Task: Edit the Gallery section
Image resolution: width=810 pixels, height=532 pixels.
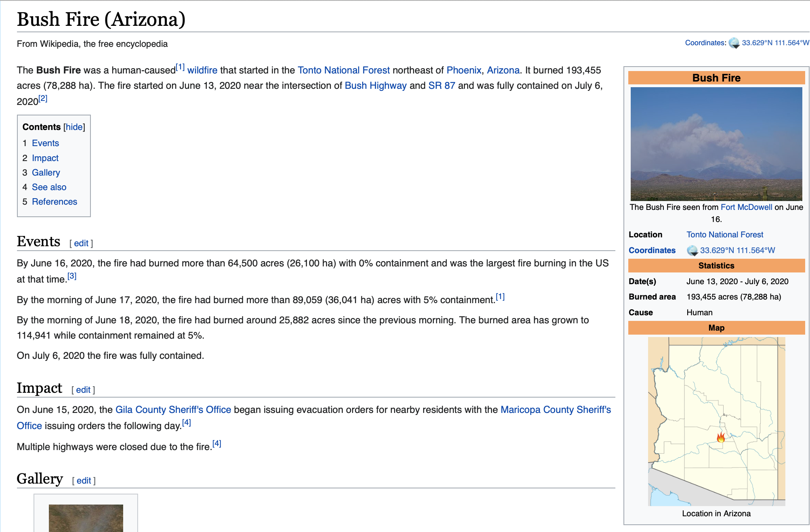Action: (x=84, y=481)
